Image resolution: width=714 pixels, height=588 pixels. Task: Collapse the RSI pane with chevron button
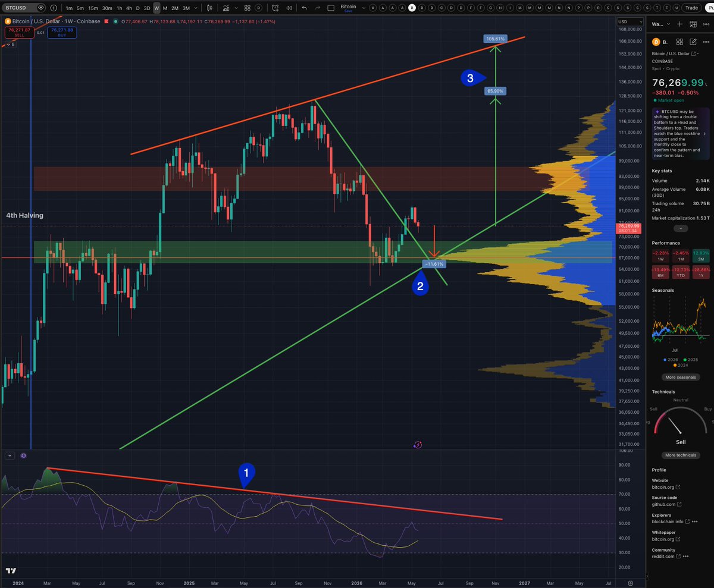10,455
